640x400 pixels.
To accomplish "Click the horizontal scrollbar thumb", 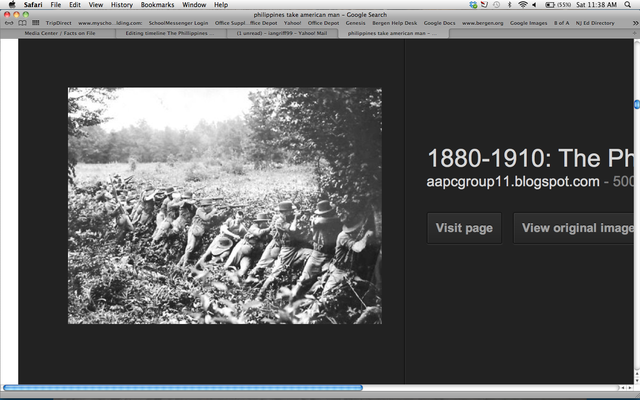I will (183, 388).
